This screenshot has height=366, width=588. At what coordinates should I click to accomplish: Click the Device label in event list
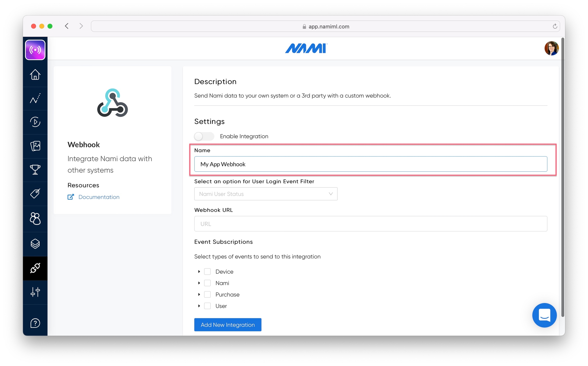(x=224, y=272)
